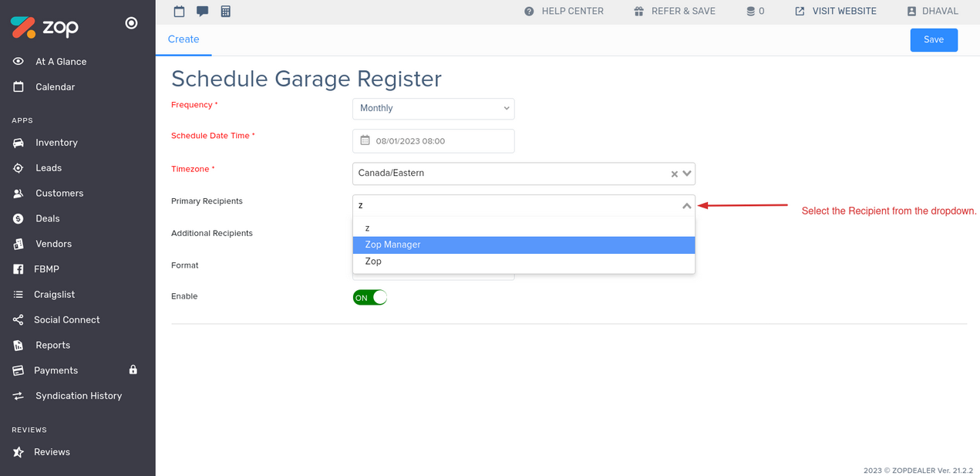Image resolution: width=980 pixels, height=476 pixels.
Task: Expand the Timezone dropdown arrow
Action: tap(687, 174)
